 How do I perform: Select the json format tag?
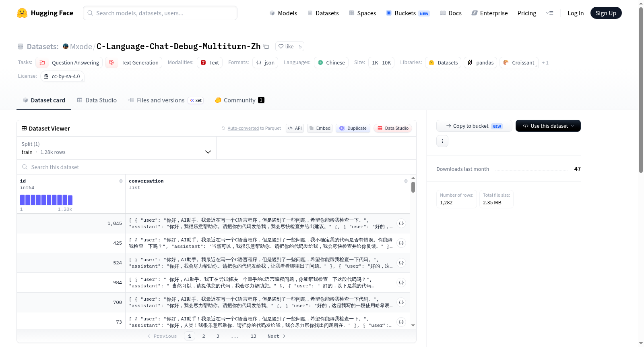[x=265, y=62]
